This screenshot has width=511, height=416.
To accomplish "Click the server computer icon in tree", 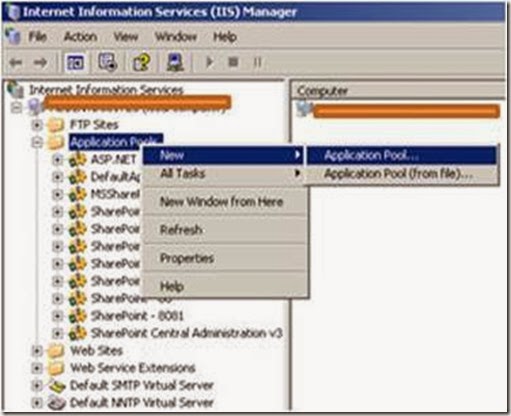I will tap(34, 107).
